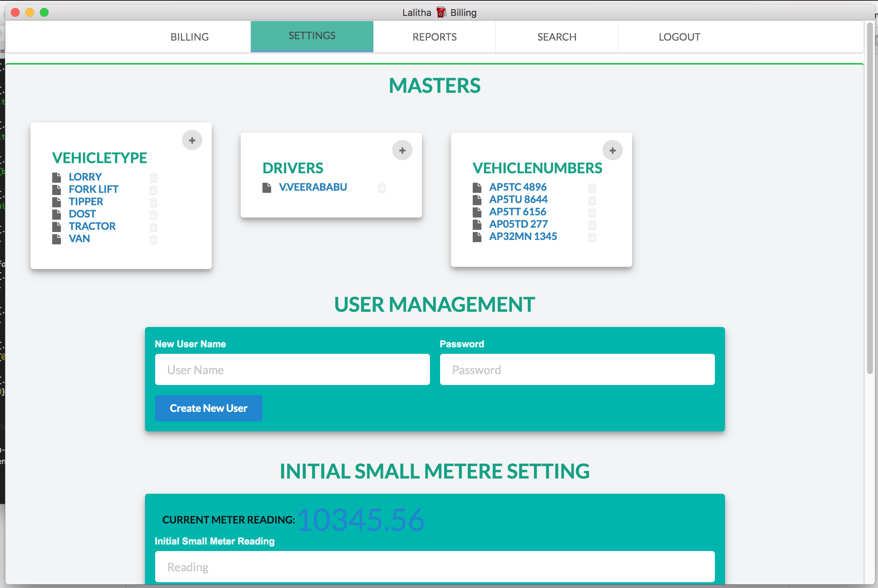Open vehicle number AP5TT 6156
Image resolution: width=878 pixels, height=588 pixels.
tap(518, 211)
